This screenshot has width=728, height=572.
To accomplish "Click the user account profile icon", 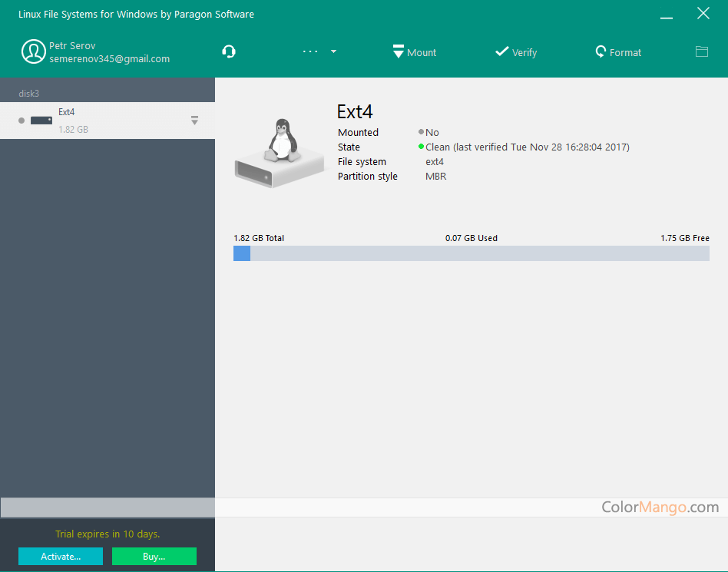I will click(x=33, y=51).
